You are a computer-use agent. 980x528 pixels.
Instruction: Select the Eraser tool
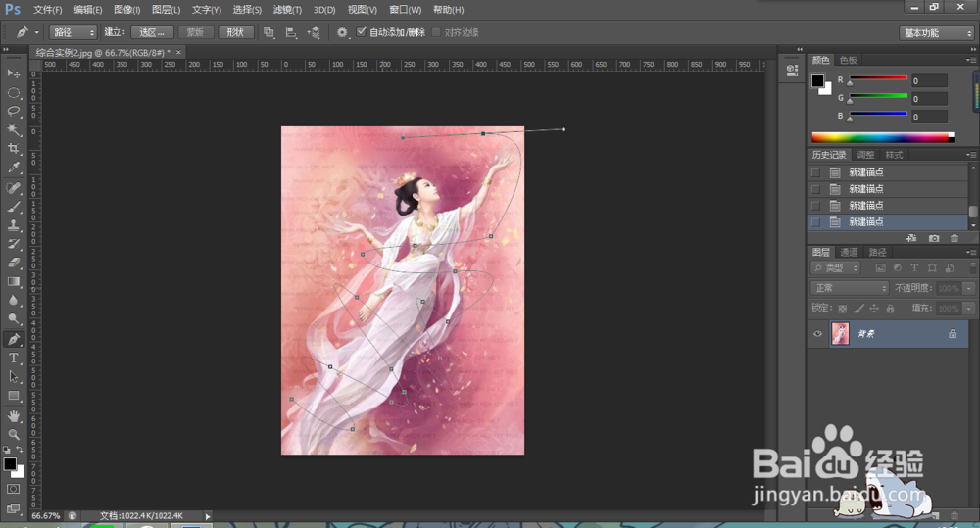coord(13,264)
